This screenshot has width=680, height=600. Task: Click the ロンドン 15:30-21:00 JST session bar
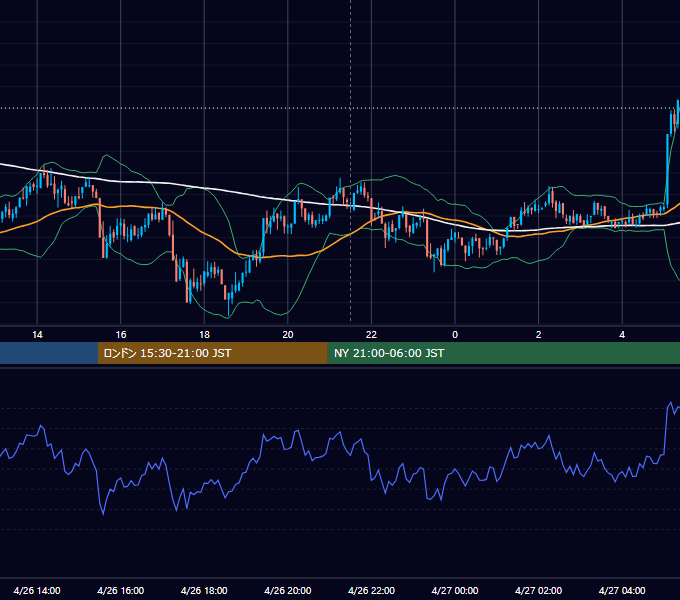pos(212,353)
